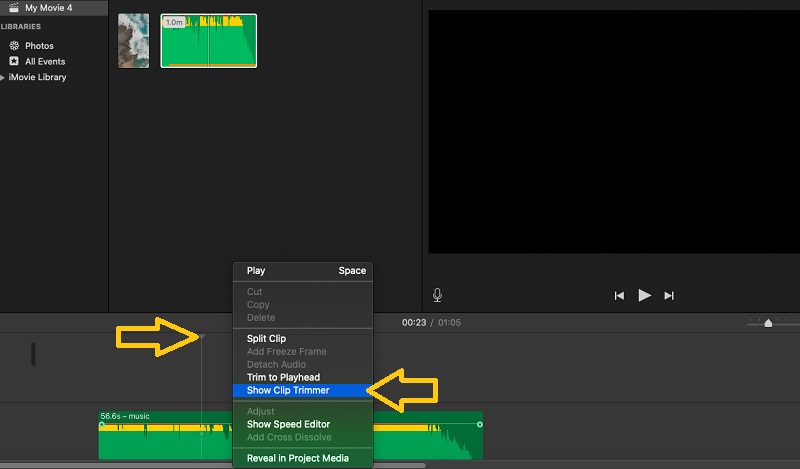Click the Photos flower icon
The image size is (800, 469).
click(x=14, y=45)
